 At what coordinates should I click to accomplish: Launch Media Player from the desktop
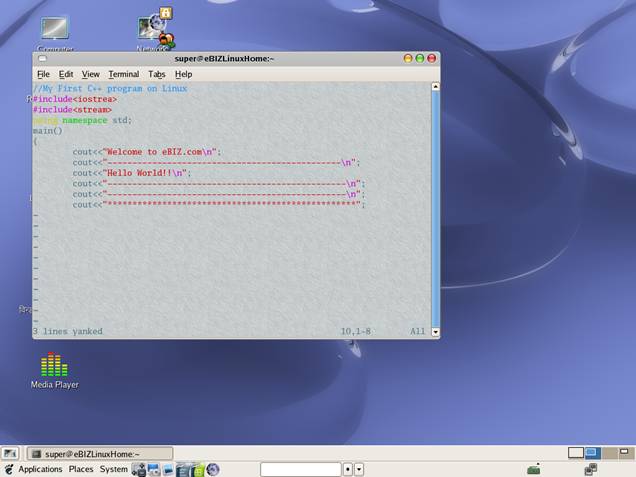54,366
